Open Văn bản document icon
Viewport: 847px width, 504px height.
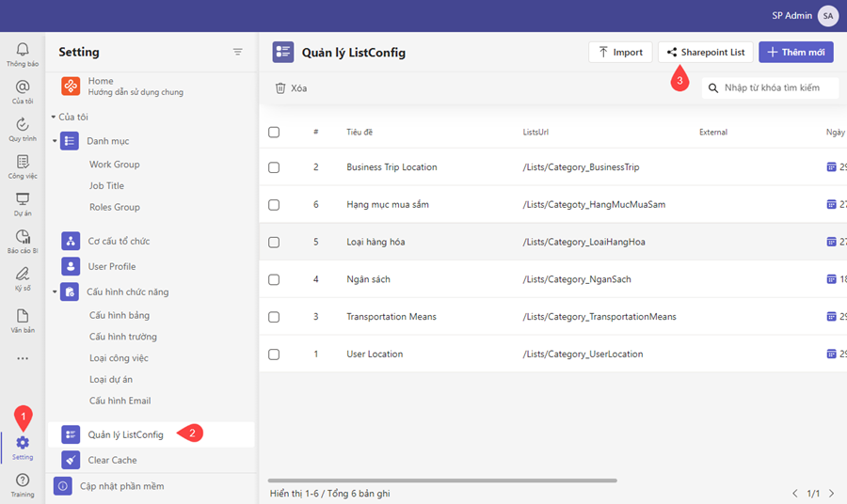23,316
